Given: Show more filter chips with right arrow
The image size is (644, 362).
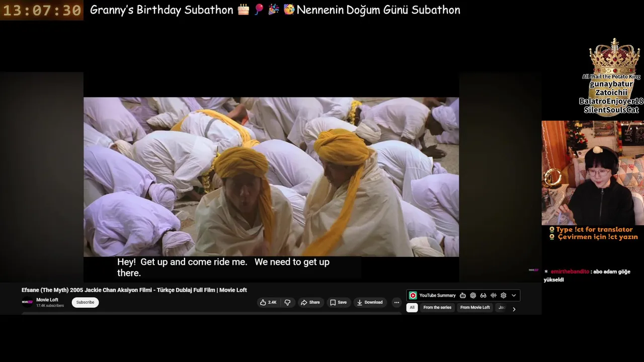Looking at the screenshot, I should [514, 309].
